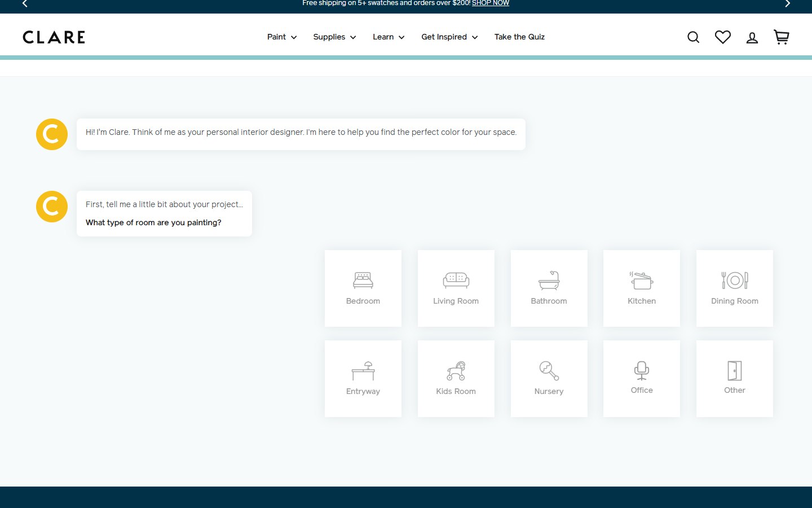The height and width of the screenshot is (508, 812).
Task: Select the Kitchen room card
Action: (x=642, y=288)
